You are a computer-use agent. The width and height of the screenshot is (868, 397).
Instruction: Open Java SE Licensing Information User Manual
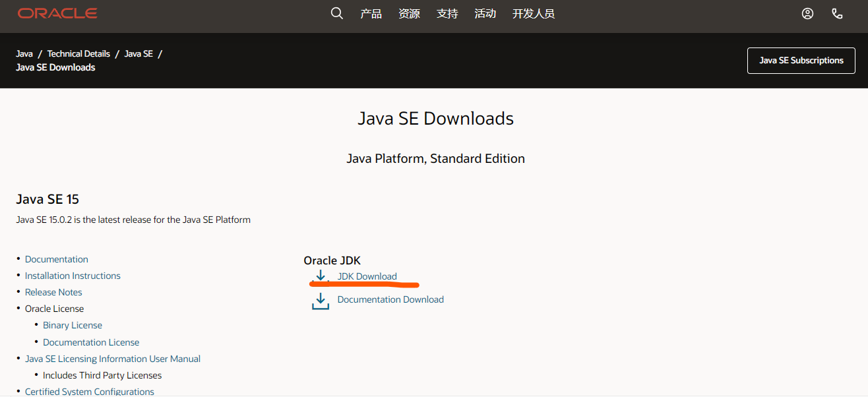tap(112, 358)
